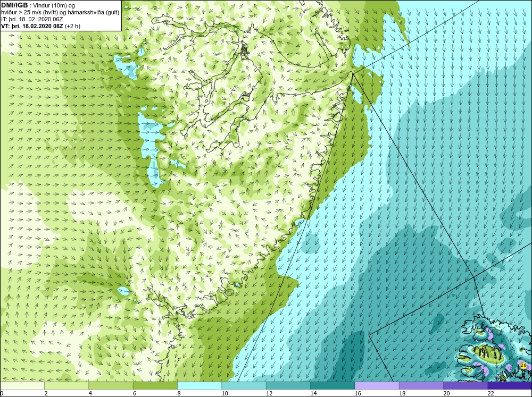Click the initial time 'IT: þri. 18. 02. 2020 06Z' line
Image resolution: width=532 pixels, height=397 pixels.
coord(32,19)
